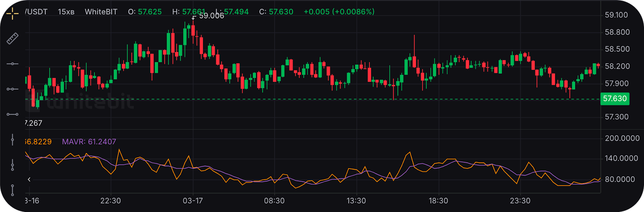
Task: Collapse indicator panel with left chevron
Action: pos(29,179)
